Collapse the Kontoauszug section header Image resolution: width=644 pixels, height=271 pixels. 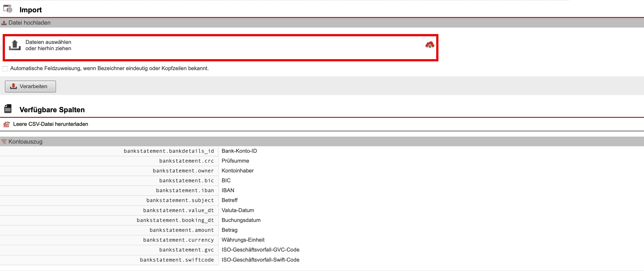26,142
